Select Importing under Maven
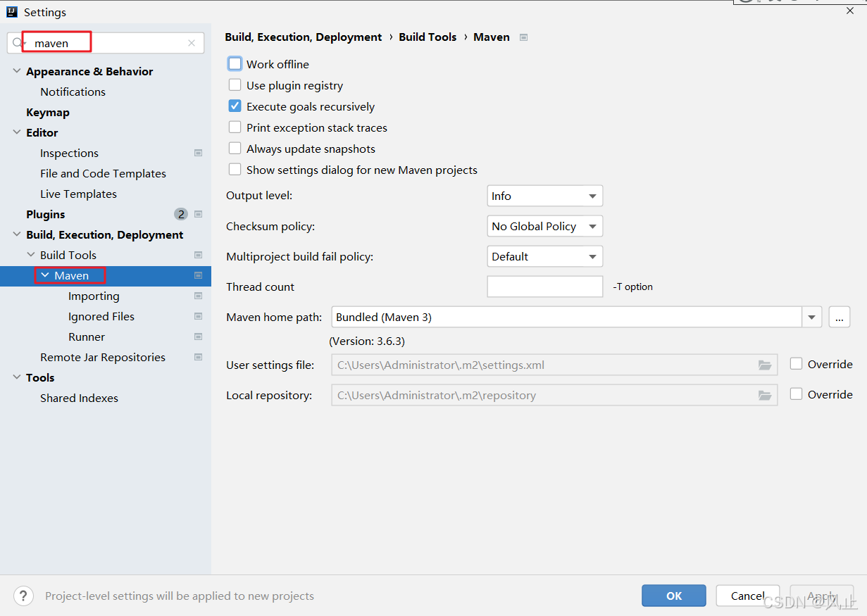Image resolution: width=867 pixels, height=616 pixels. pos(94,296)
